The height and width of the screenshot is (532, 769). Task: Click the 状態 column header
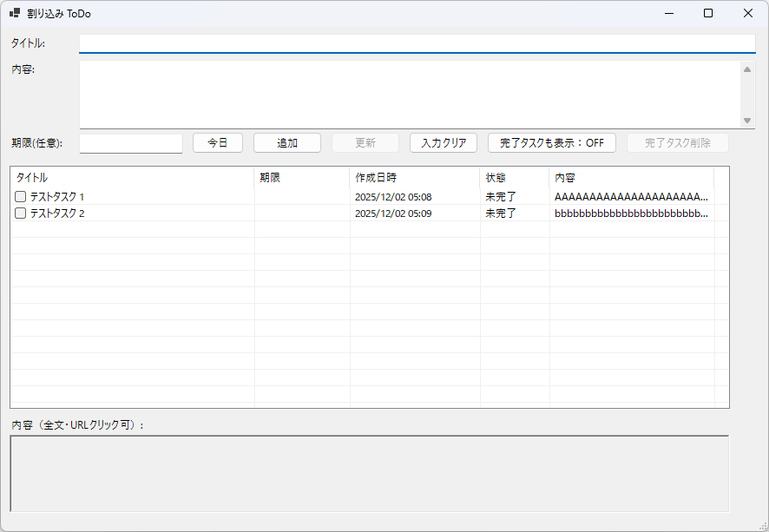[514, 177]
